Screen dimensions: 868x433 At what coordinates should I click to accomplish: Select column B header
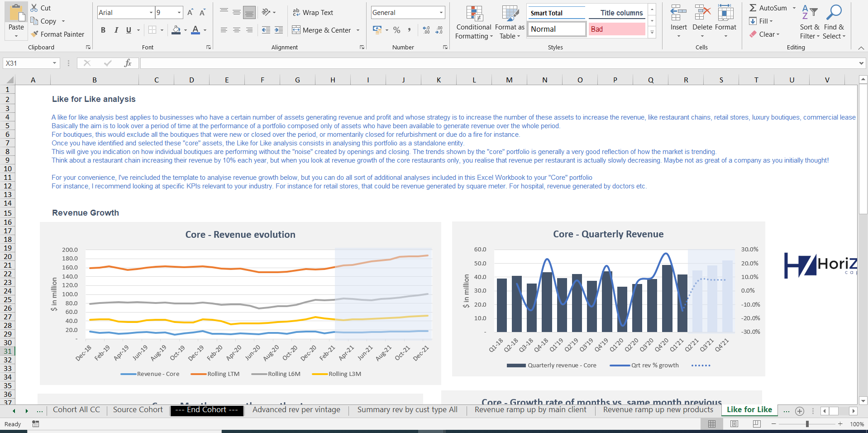(95, 80)
